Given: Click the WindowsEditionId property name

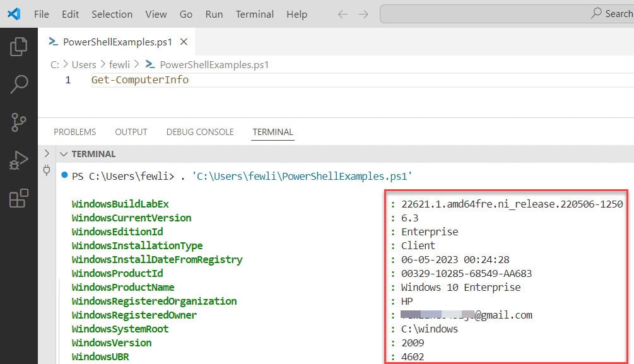Looking at the screenshot, I should pos(117,232).
